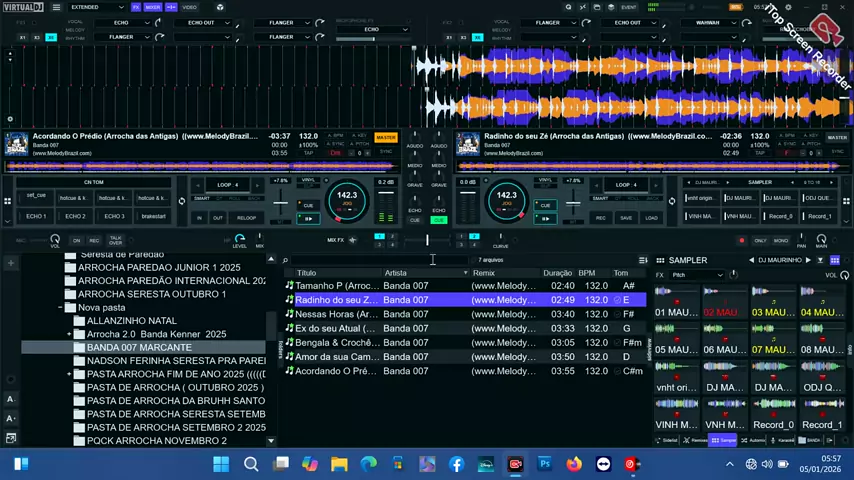Toggle the MIXER panel button in top bar
This screenshot has height=480, width=854.
(x=152, y=7)
